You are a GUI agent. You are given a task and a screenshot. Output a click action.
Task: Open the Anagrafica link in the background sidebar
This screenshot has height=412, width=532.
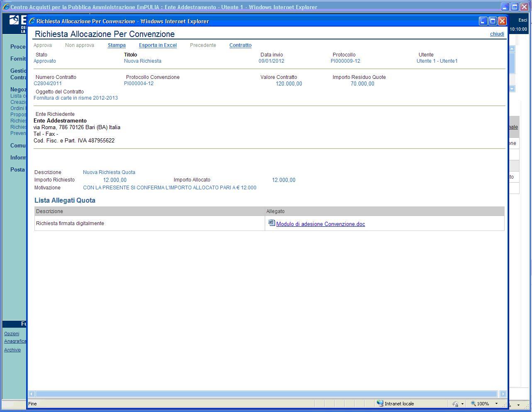[15, 341]
